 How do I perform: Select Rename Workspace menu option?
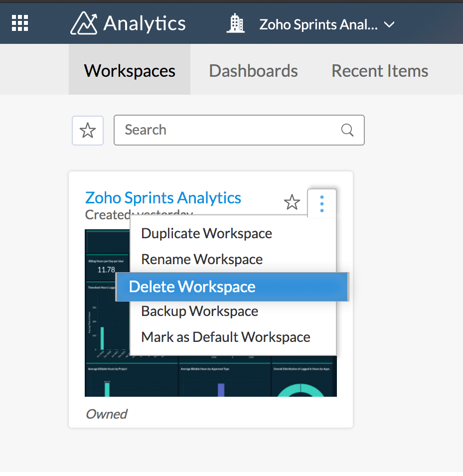pyautogui.click(x=233, y=259)
